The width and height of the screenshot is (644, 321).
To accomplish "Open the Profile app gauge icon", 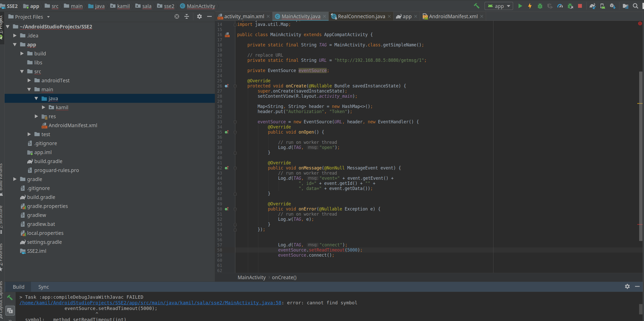I will tap(560, 6).
